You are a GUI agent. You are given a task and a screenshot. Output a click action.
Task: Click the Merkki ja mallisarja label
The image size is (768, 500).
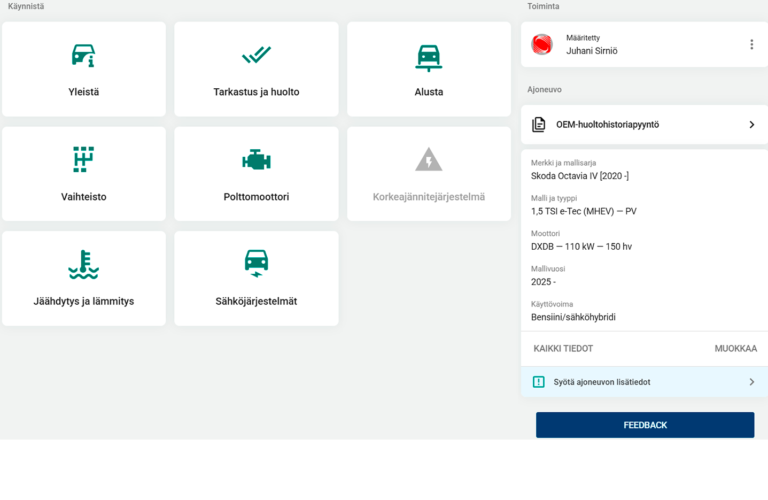coord(563,163)
